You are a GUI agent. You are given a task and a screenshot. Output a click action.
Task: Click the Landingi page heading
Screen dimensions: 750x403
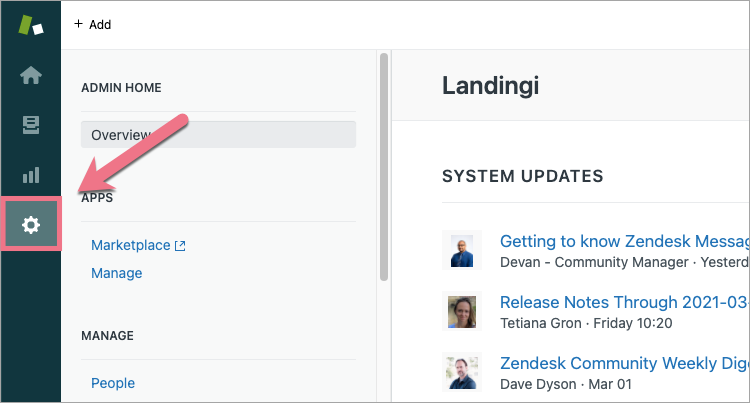490,86
